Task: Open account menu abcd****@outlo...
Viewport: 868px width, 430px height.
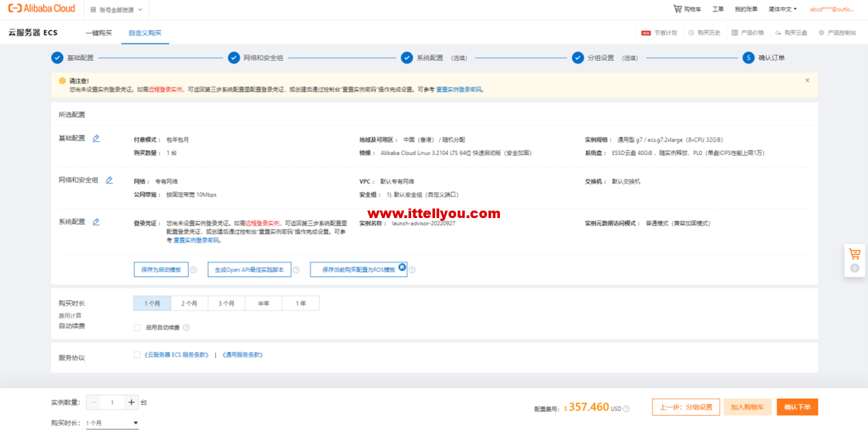Action: 832,10
